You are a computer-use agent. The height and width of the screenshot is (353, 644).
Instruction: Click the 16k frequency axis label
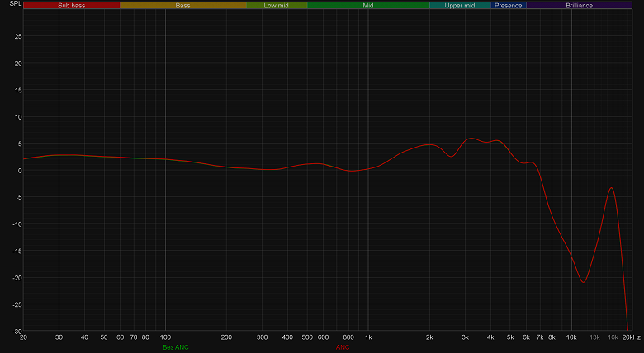pos(613,337)
